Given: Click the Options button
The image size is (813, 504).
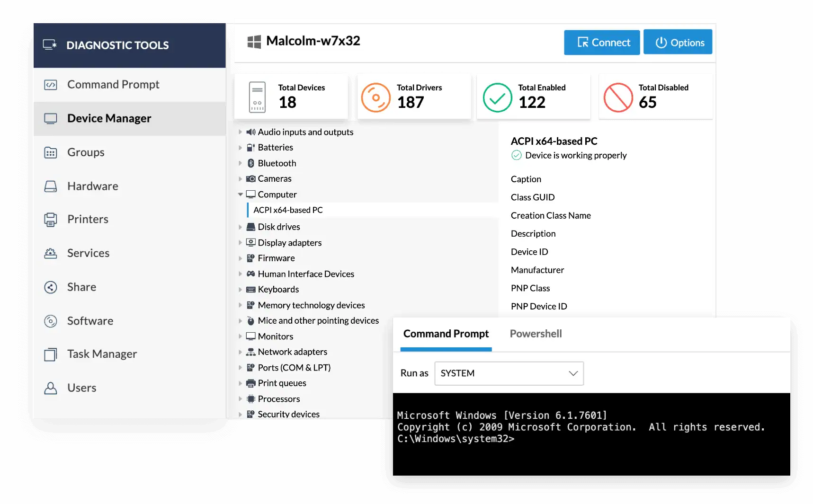Looking at the screenshot, I should coord(678,43).
